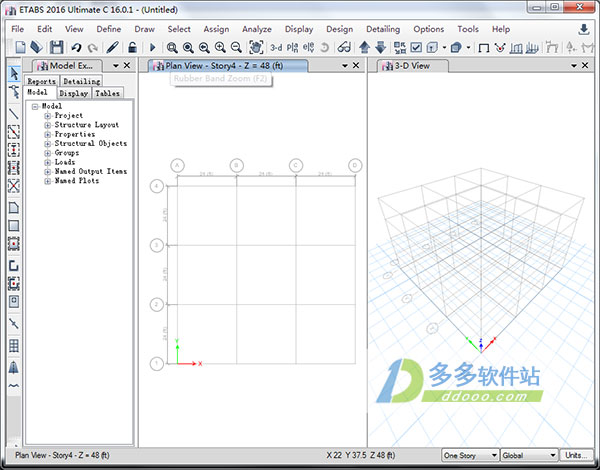Viewport: 600px width, 470px height.
Task: Open the Analyze menu
Action: [x=257, y=29]
